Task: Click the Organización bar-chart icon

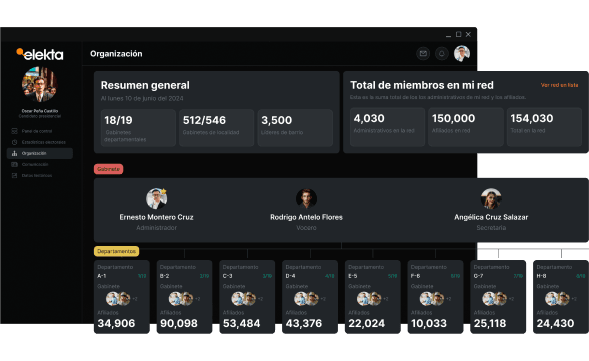Action: (x=14, y=153)
